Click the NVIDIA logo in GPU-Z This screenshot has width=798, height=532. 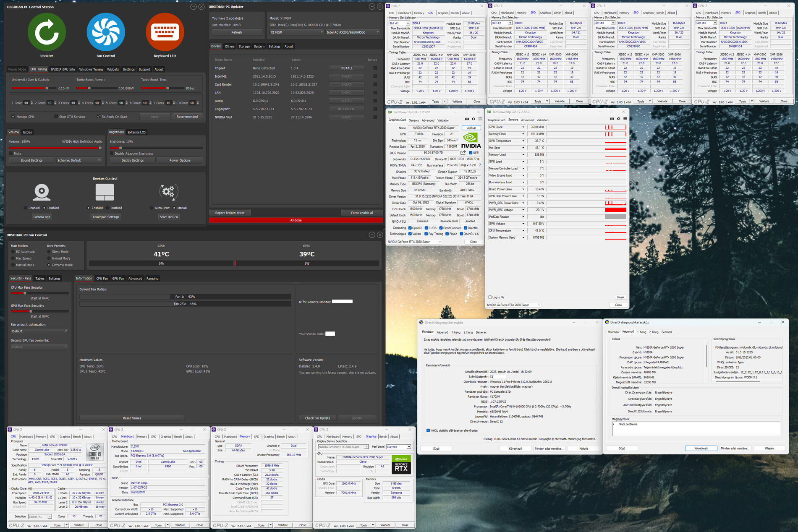click(471, 141)
